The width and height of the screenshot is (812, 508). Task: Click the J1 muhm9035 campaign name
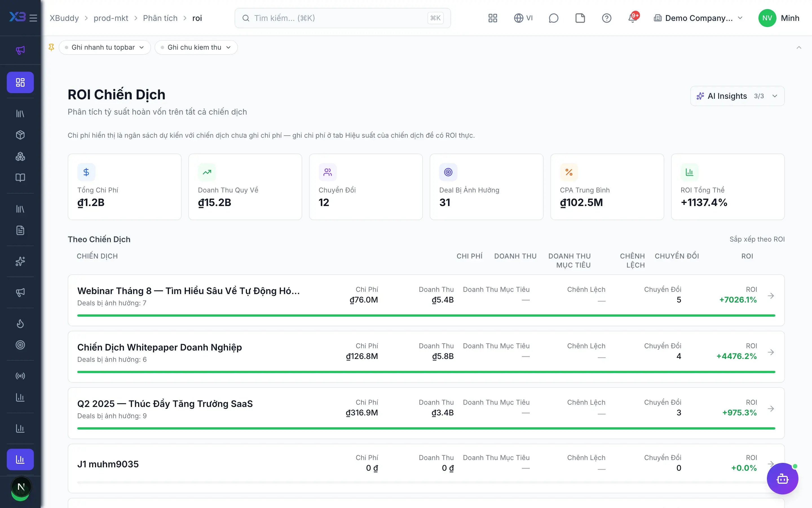coord(108,464)
